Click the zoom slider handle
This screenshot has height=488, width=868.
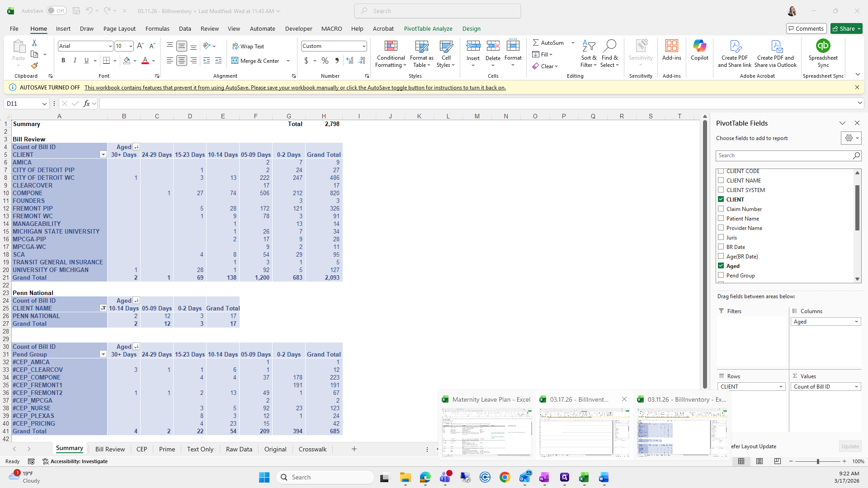(x=818, y=461)
